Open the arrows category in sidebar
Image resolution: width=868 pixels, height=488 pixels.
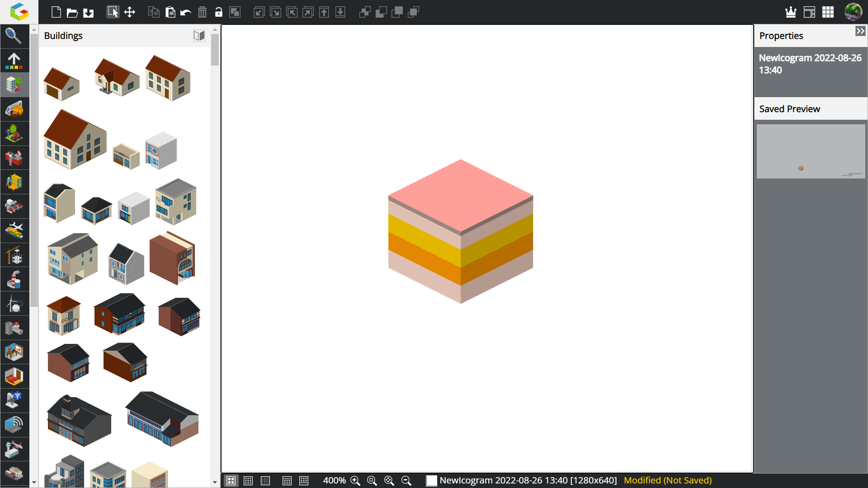click(x=14, y=61)
